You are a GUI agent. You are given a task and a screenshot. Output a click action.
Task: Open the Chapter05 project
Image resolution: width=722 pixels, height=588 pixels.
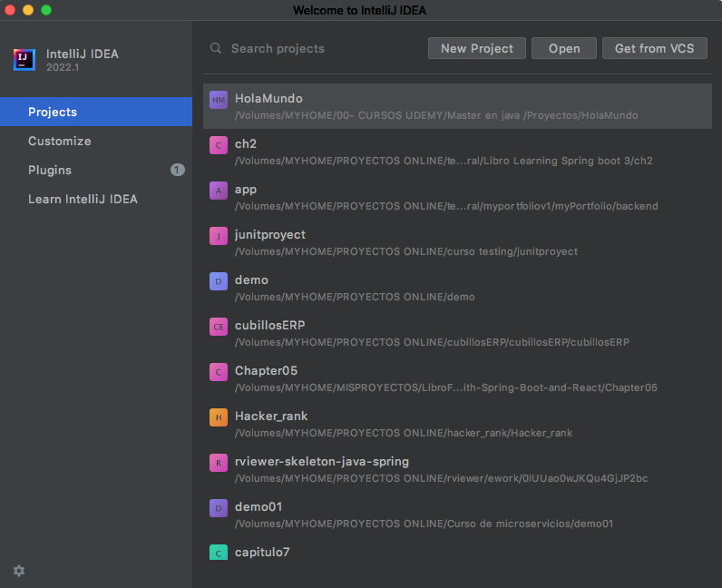click(457, 378)
